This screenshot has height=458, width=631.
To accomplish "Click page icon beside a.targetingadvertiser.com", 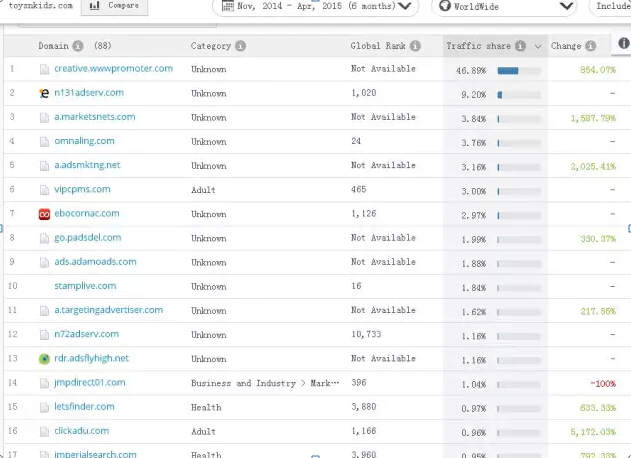I will (44, 311).
